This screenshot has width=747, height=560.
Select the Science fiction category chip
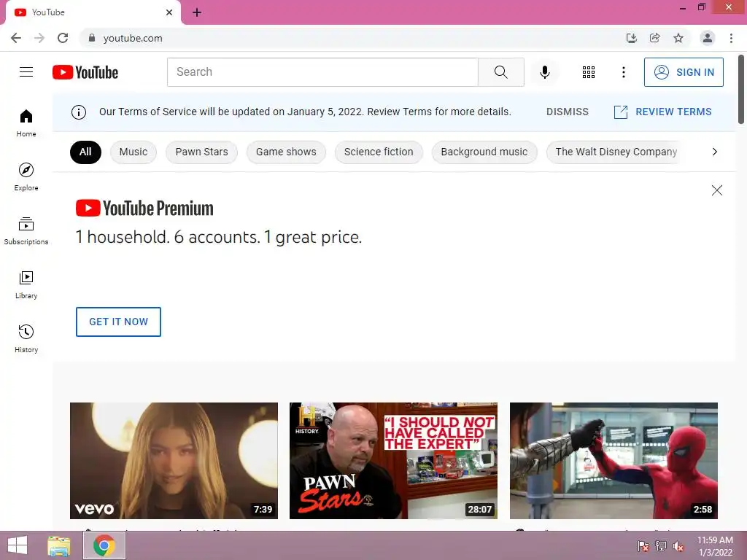pyautogui.click(x=379, y=152)
